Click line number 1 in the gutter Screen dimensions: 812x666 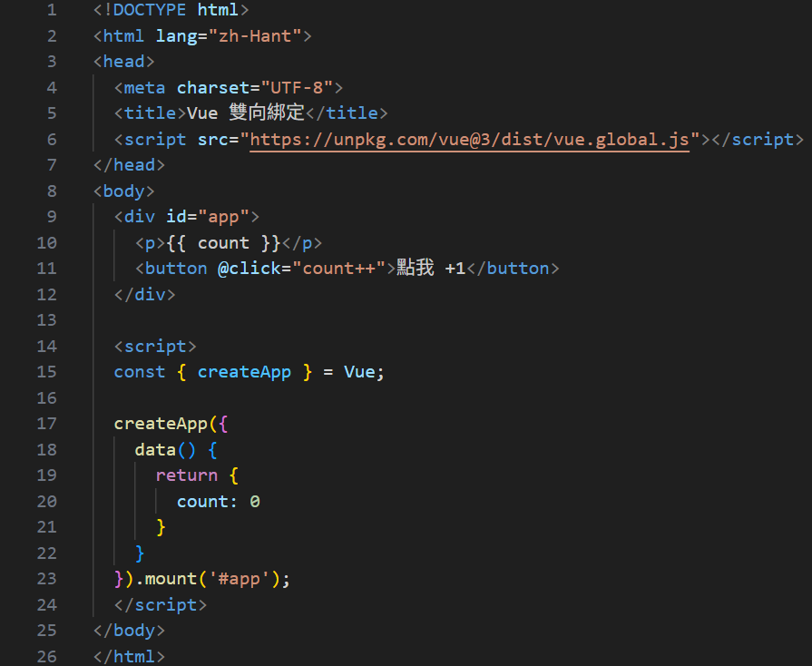click(52, 10)
